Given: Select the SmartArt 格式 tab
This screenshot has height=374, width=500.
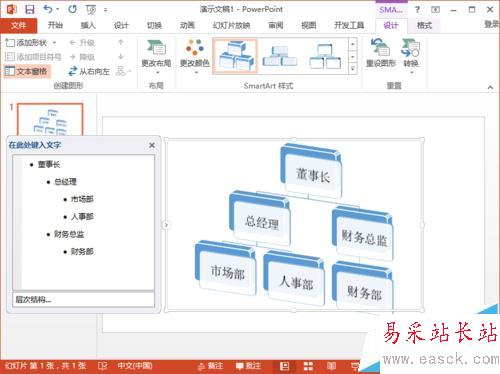Looking at the screenshot, I should tap(424, 25).
